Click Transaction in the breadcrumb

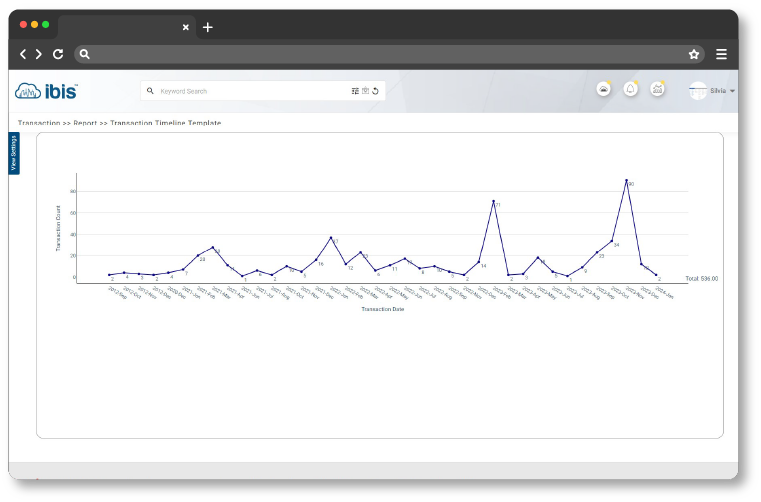click(39, 123)
